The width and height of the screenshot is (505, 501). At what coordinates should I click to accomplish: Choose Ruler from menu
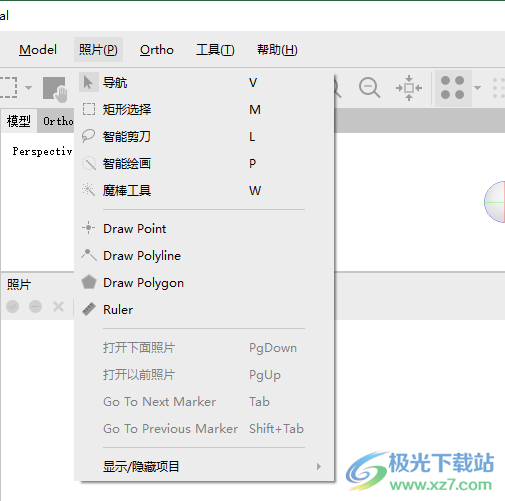(204, 310)
